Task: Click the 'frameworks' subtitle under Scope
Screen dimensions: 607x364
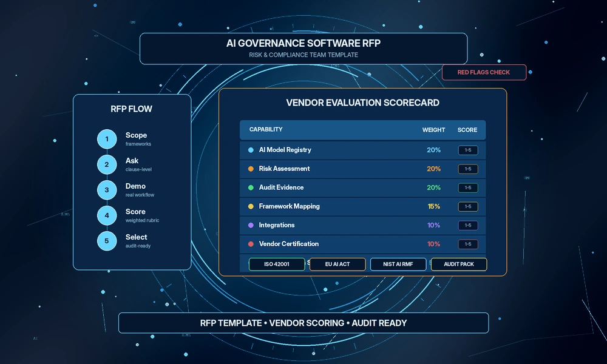Action: click(x=138, y=144)
